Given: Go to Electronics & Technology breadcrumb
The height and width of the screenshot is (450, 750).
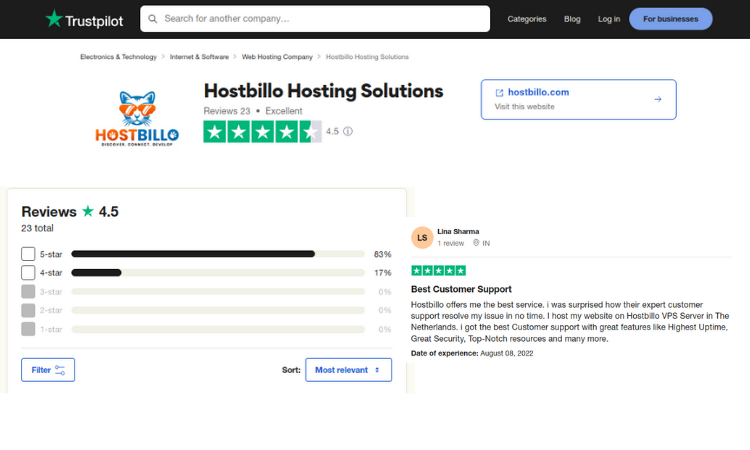Looking at the screenshot, I should pyautogui.click(x=118, y=57).
